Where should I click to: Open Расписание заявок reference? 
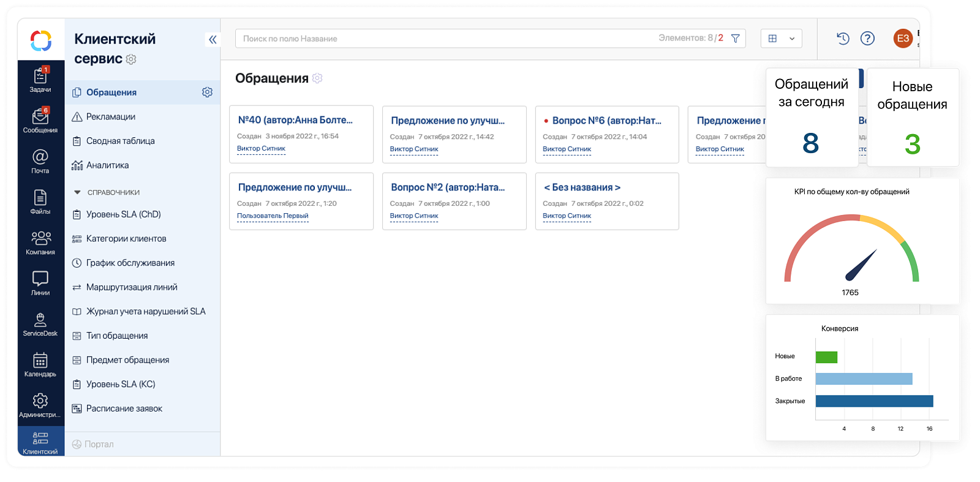click(142, 409)
